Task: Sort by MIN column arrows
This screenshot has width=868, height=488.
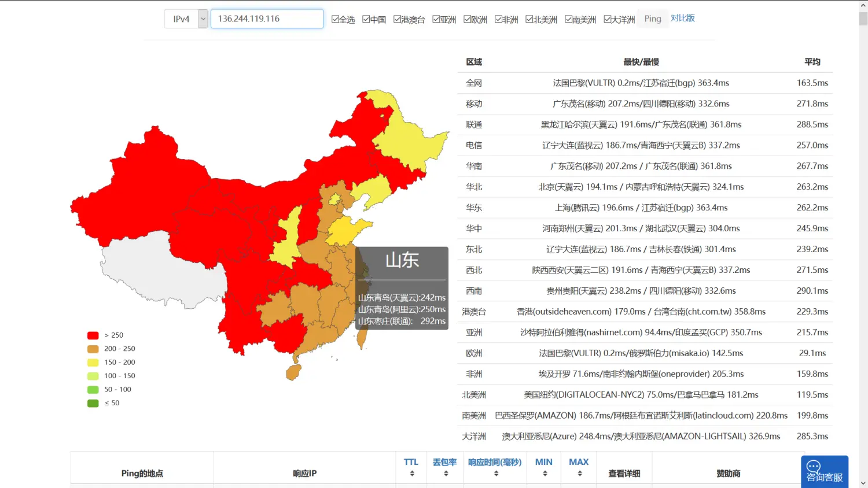Action: pos(544,474)
